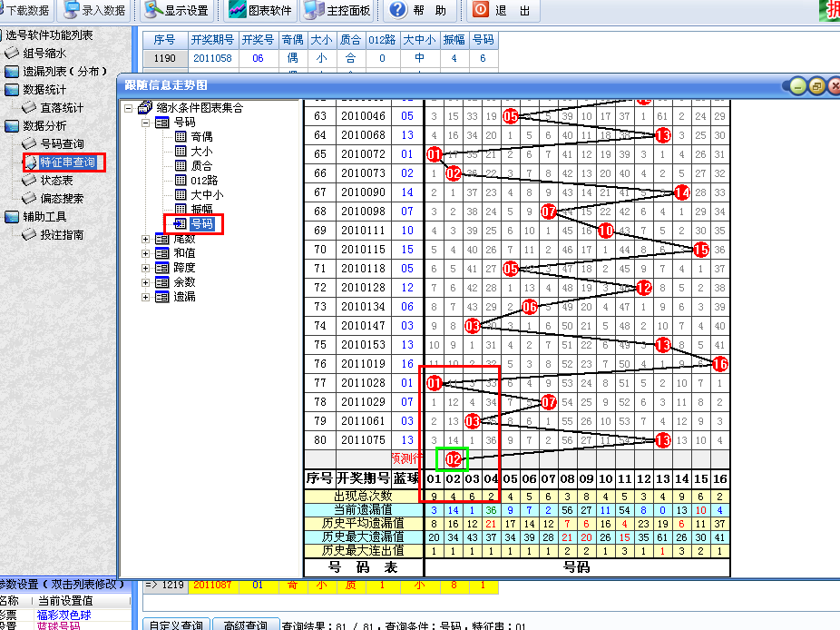Image resolution: width=840 pixels, height=630 pixels.
Task: Open 投注指南 under 辅助工具
Action: 62,235
